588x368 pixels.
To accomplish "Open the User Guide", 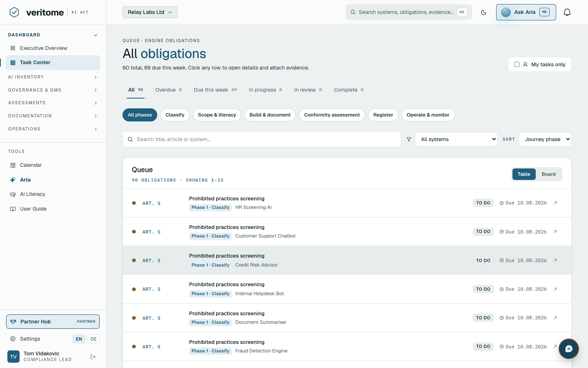I will pyautogui.click(x=53, y=209).
